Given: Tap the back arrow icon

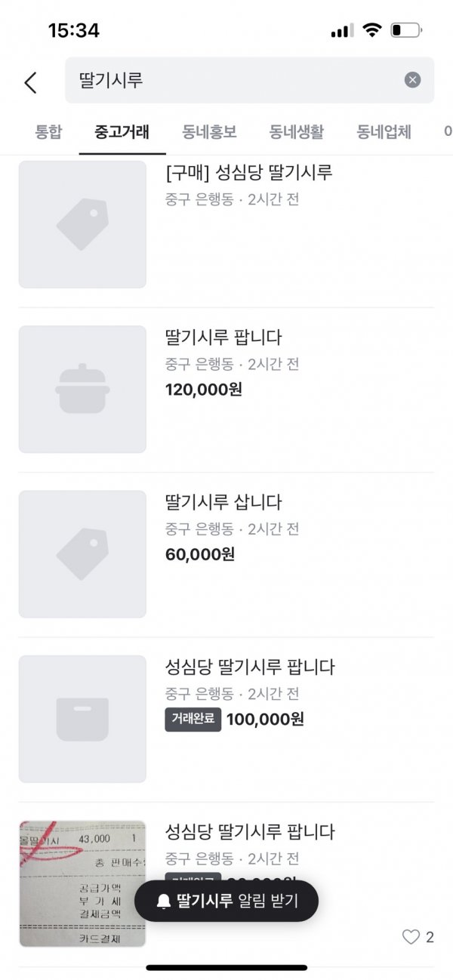Looking at the screenshot, I should 30,82.
